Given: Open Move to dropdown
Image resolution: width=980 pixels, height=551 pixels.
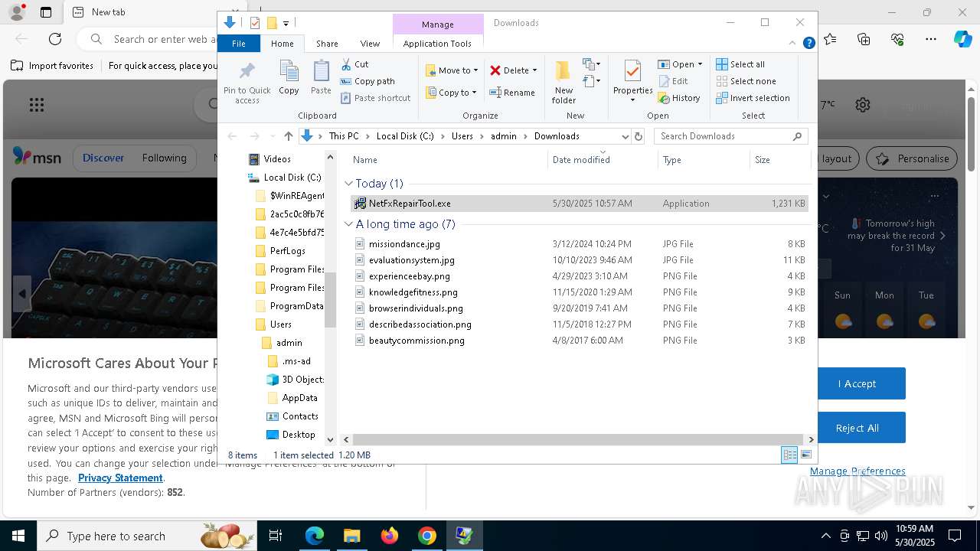Looking at the screenshot, I should 452,70.
